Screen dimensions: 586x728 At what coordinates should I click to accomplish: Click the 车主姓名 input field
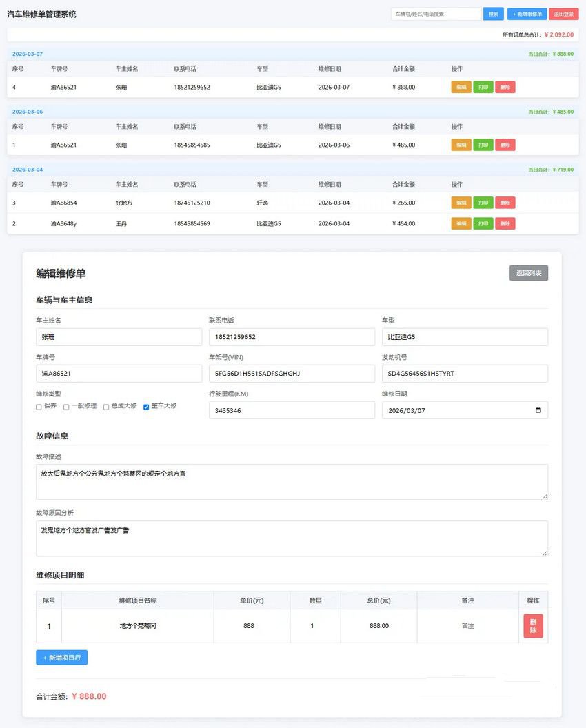coord(117,336)
